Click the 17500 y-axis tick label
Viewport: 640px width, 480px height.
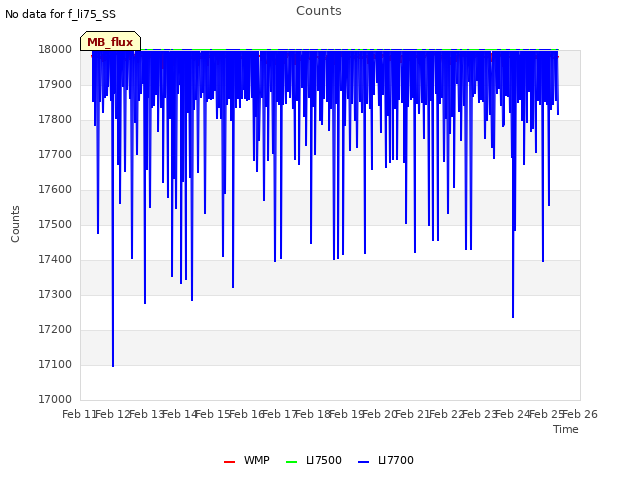pos(55,224)
